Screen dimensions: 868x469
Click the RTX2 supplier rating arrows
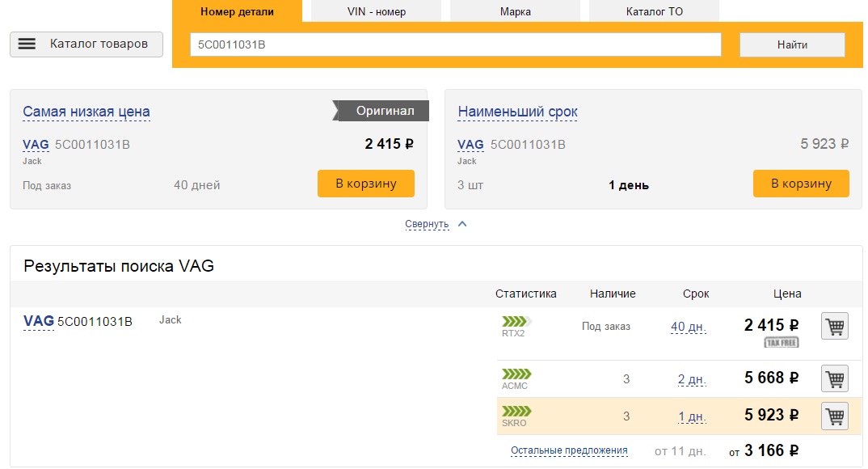coord(516,321)
